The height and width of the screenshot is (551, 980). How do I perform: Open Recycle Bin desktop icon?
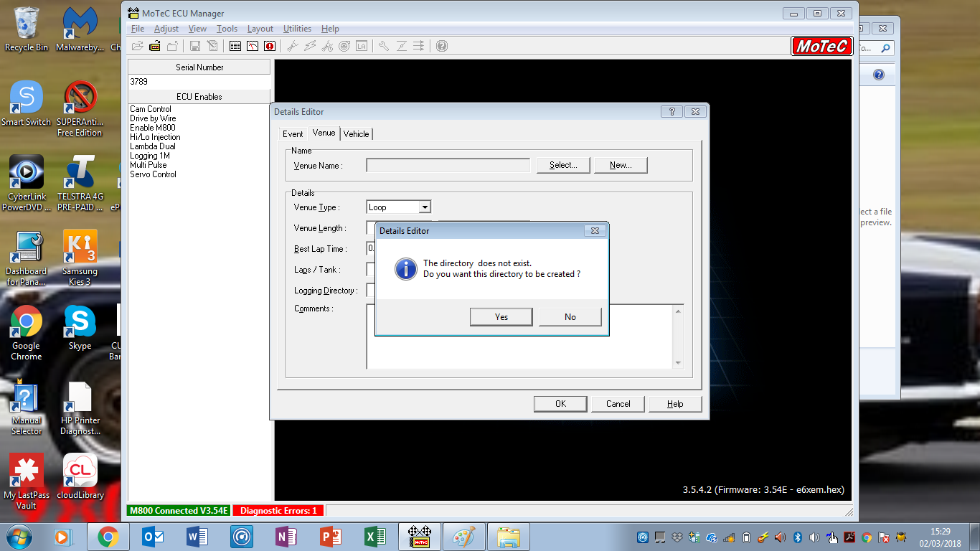27,29
